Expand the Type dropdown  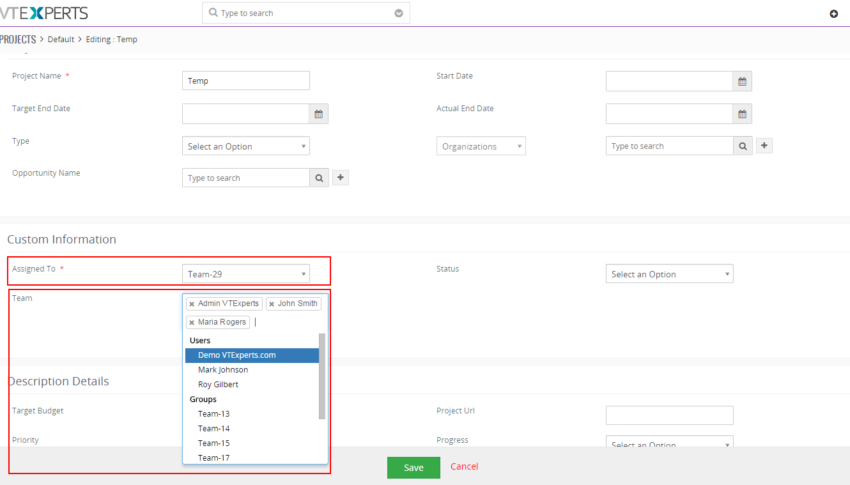pos(246,146)
